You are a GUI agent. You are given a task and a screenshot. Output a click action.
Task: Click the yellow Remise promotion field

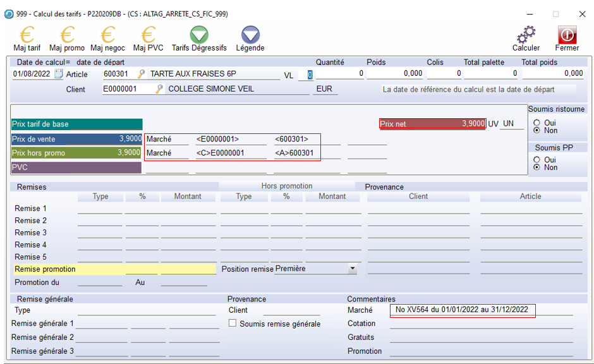click(70, 269)
